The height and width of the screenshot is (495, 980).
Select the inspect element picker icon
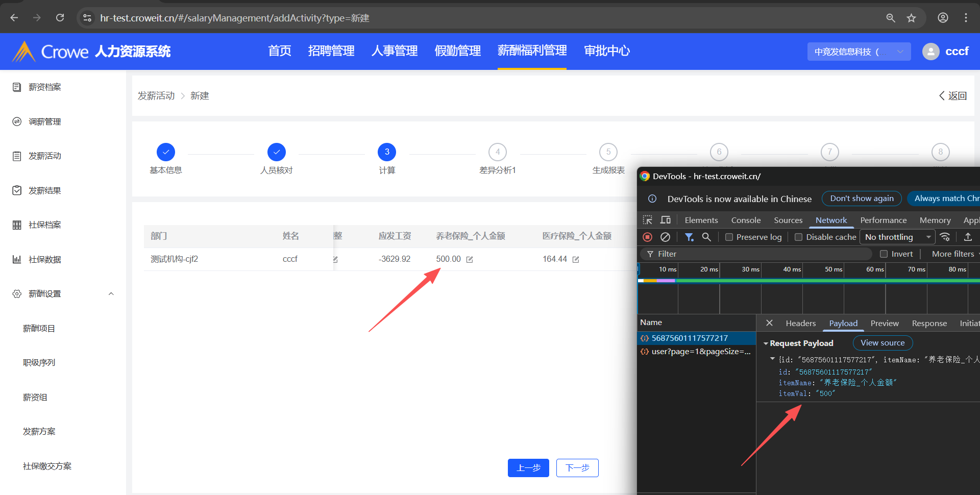(x=647, y=220)
